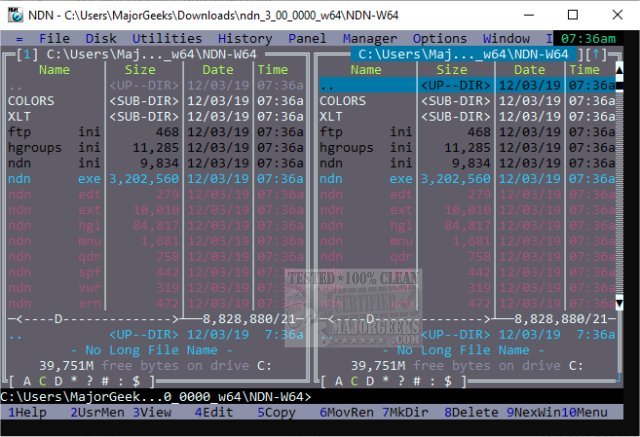Open the History menu
This screenshot has width=640, height=437.
(245, 39)
